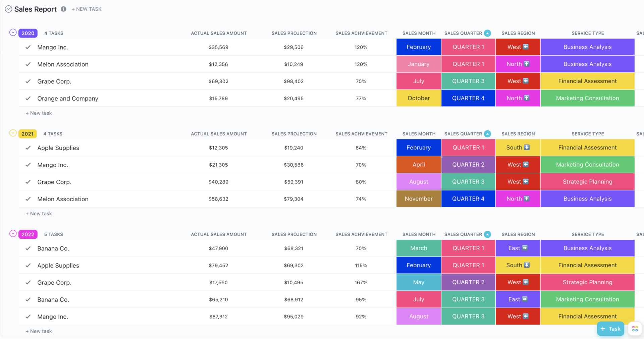
Task: Toggle completion check for first Banana Co. row
Action: [28, 248]
